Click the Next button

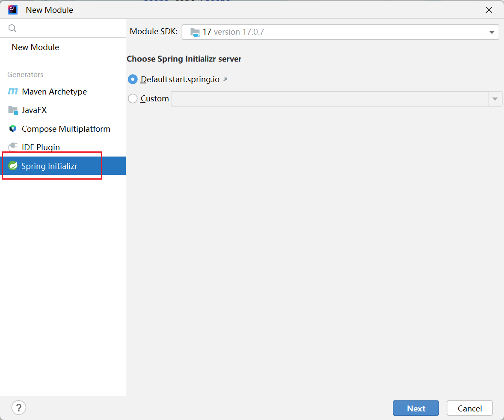[x=415, y=408]
